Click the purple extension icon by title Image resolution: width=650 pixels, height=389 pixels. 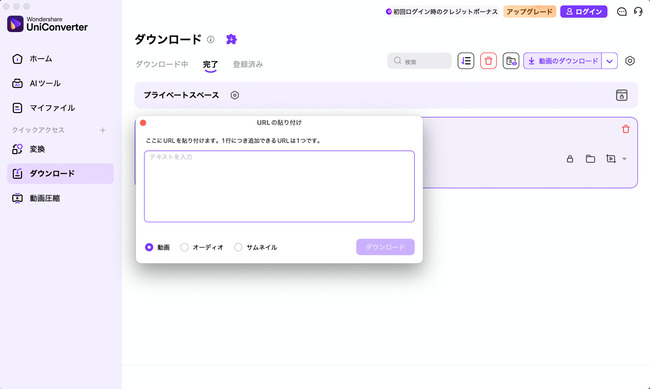(x=231, y=39)
